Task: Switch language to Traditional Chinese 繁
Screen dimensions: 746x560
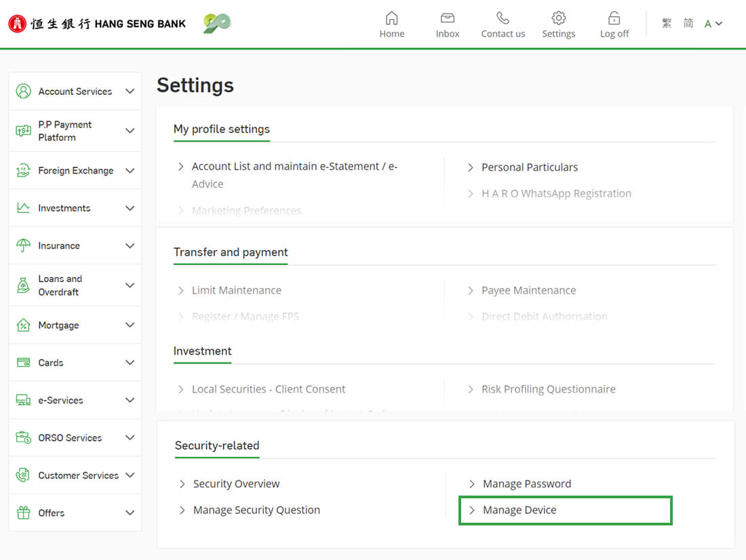Action: tap(667, 23)
